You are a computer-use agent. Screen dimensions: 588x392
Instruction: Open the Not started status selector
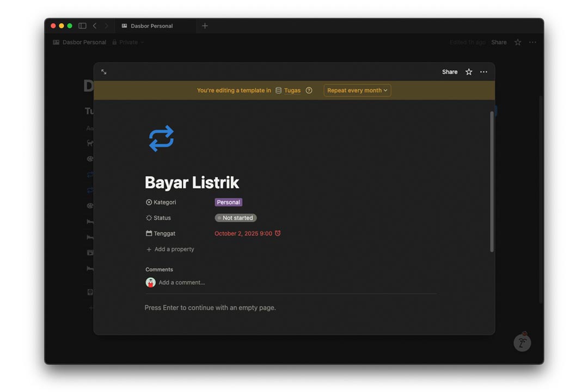pyautogui.click(x=236, y=218)
